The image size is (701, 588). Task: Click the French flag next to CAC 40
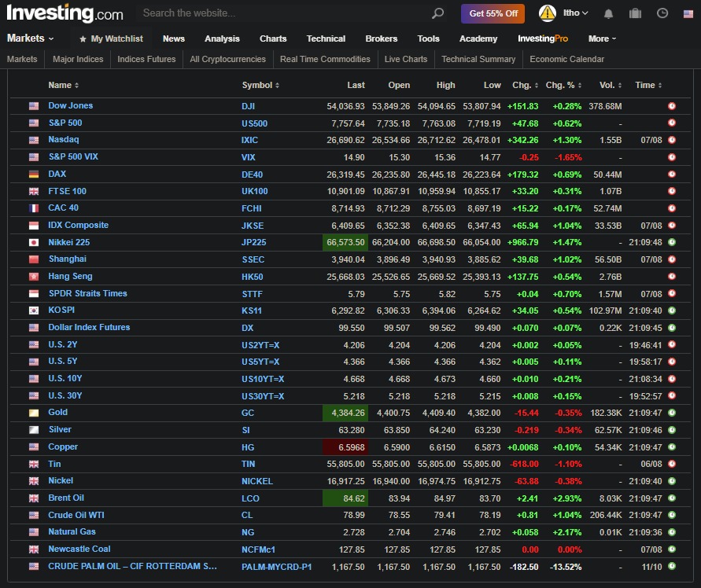34,208
